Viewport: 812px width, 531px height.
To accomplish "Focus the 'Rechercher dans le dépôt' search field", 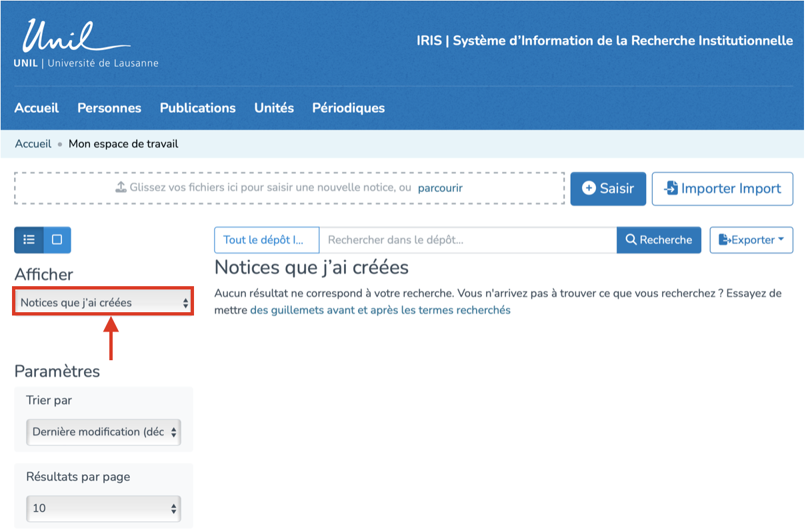I will (467, 240).
